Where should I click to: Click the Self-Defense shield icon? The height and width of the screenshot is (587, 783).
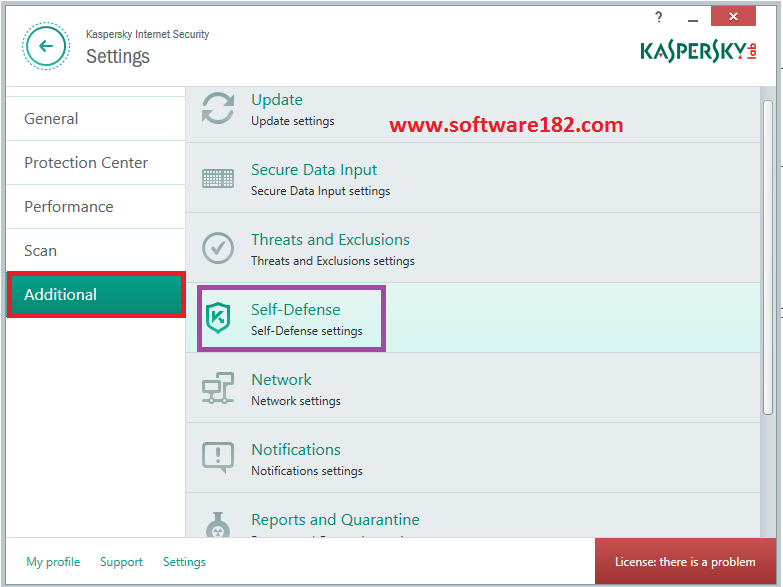(x=218, y=318)
